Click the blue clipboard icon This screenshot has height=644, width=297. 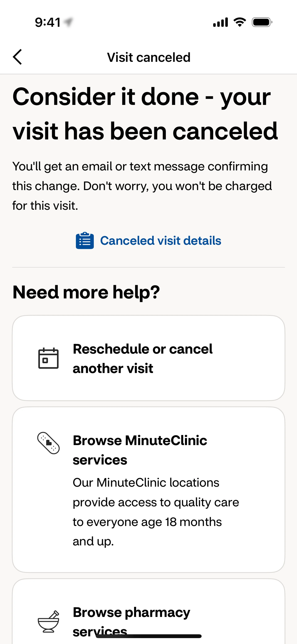85,240
